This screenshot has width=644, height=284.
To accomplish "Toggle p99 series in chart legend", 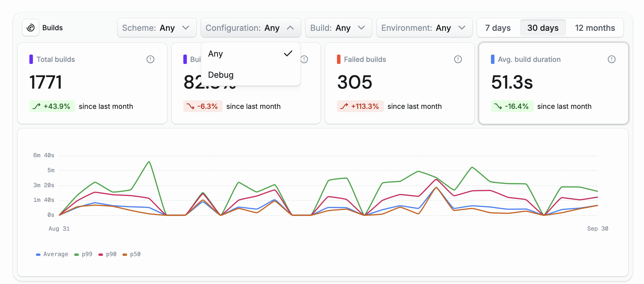I will (84, 254).
